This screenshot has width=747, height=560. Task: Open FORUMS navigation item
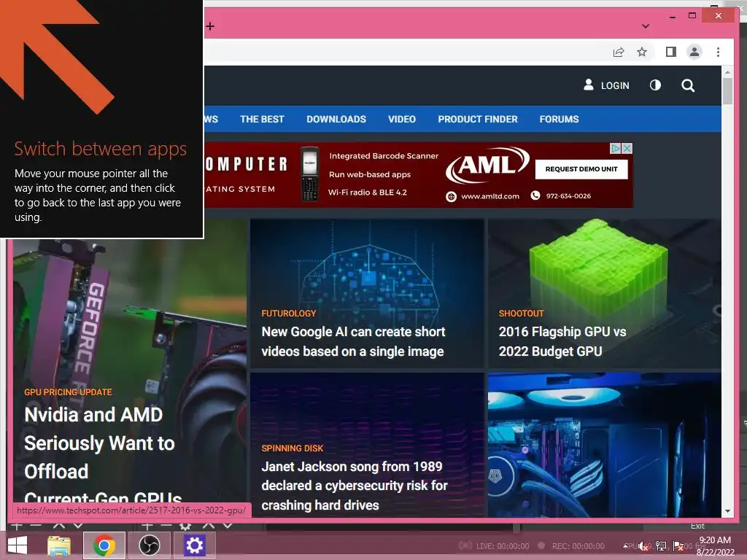pyautogui.click(x=559, y=119)
